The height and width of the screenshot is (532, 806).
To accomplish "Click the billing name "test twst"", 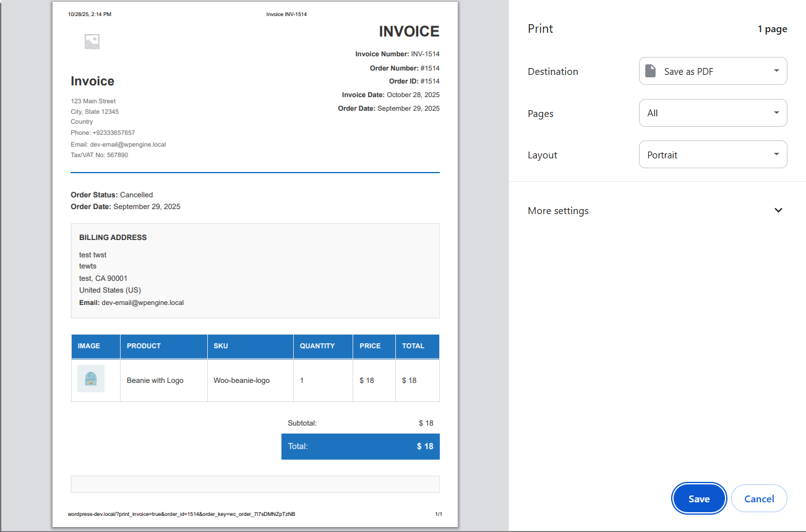I will point(93,255).
